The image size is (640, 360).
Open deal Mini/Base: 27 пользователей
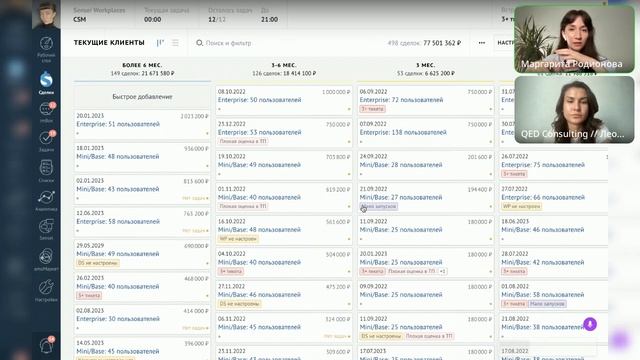click(401, 197)
